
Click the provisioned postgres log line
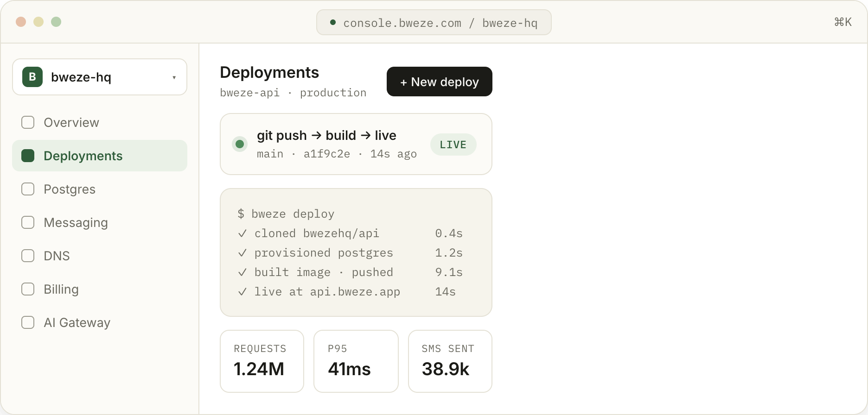point(350,253)
